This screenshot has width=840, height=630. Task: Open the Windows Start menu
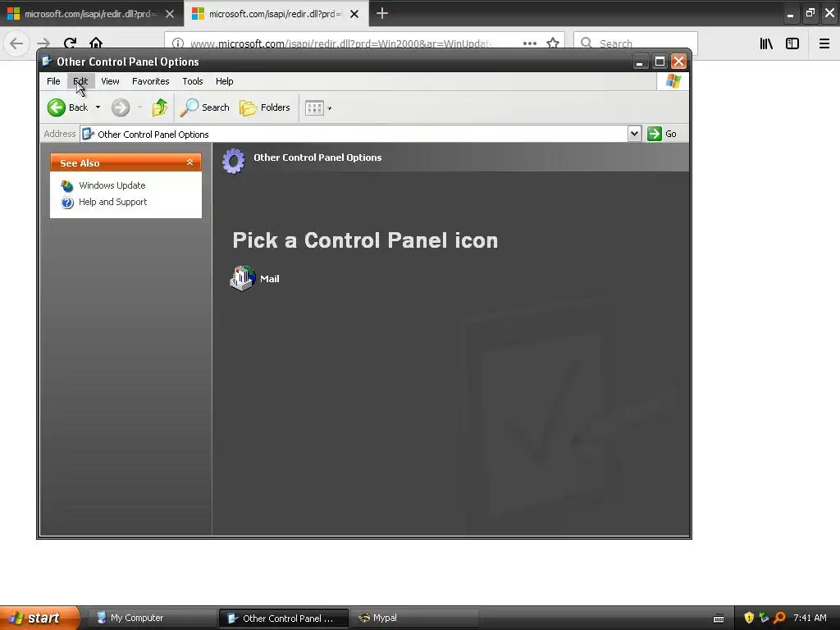pos(39,618)
